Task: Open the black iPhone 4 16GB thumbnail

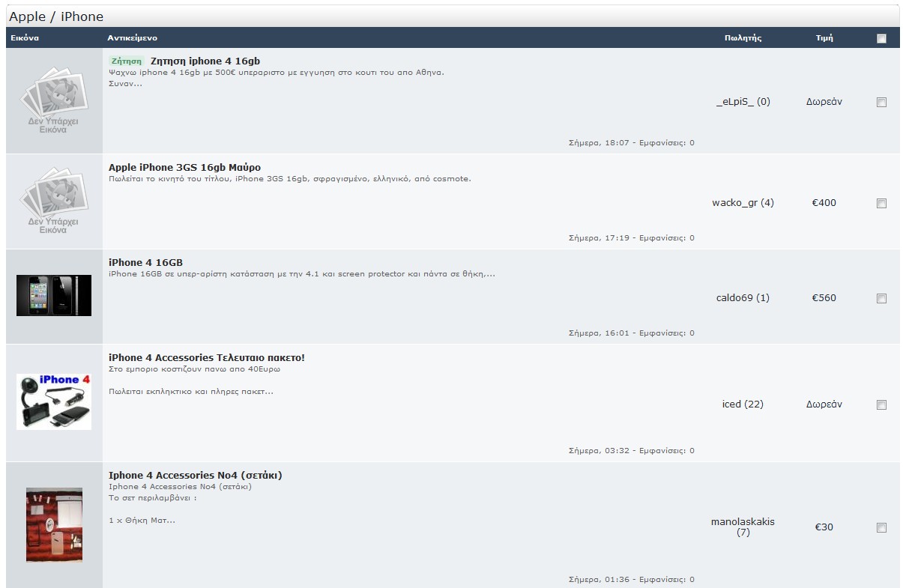Action: (54, 295)
